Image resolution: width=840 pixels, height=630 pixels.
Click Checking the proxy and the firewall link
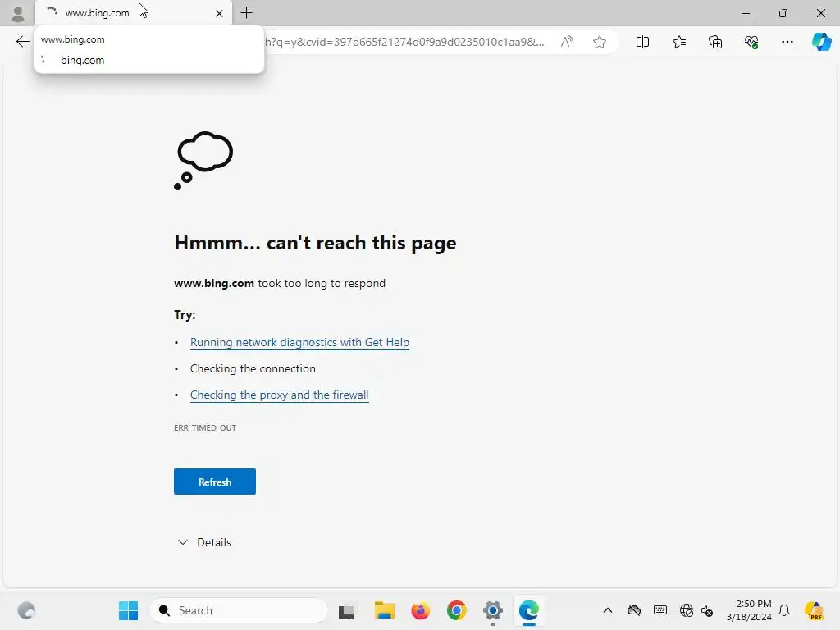click(x=279, y=395)
